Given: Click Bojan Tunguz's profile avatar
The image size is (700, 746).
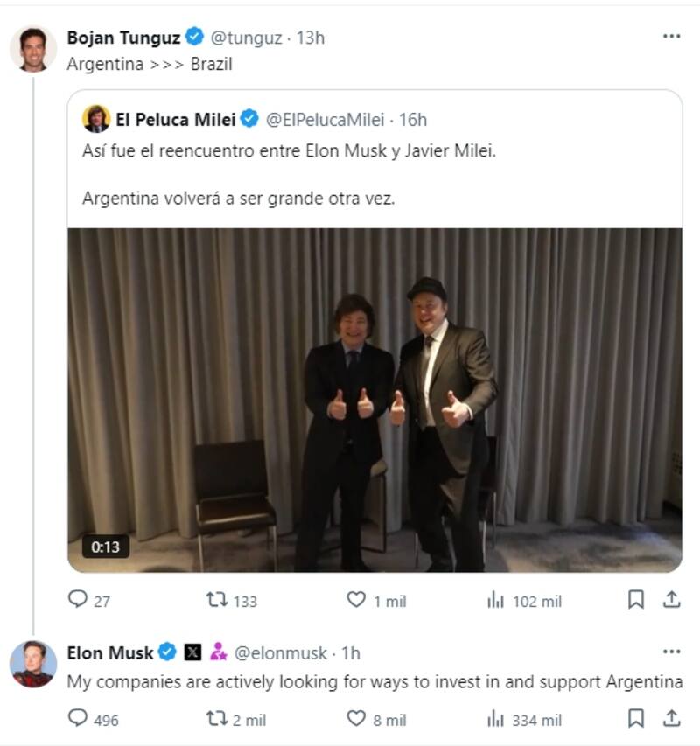Looking at the screenshot, I should point(33,48).
